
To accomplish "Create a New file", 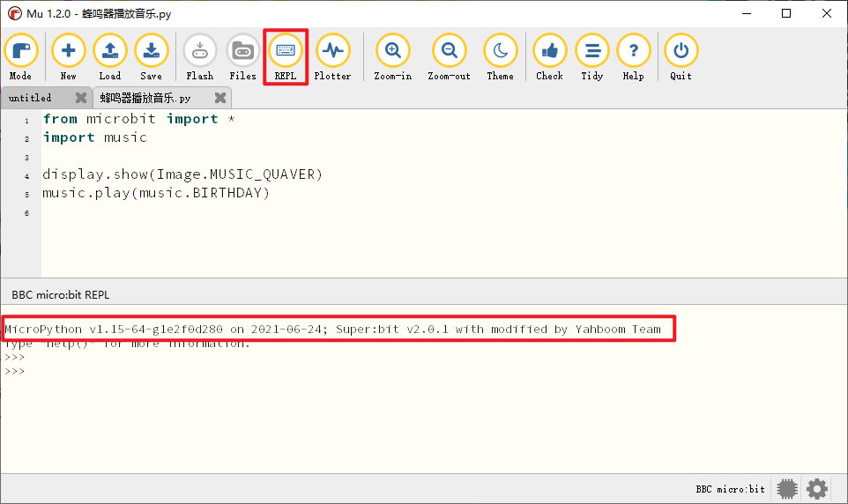I will point(68,56).
